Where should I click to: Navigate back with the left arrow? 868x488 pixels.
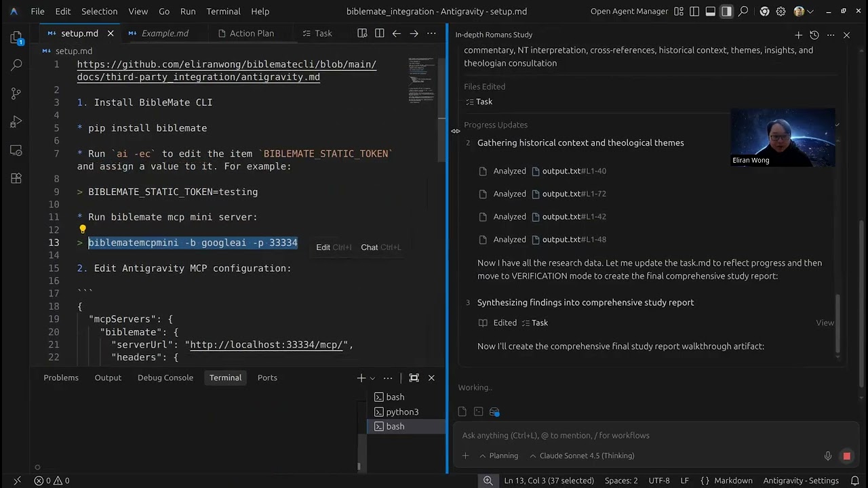[397, 33]
